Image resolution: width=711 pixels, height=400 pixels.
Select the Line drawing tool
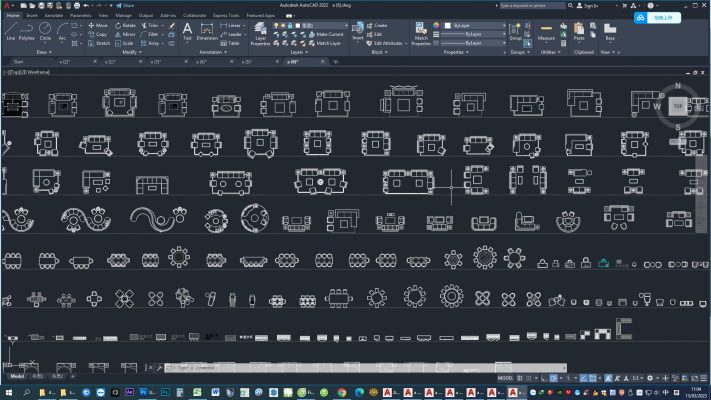pos(10,30)
